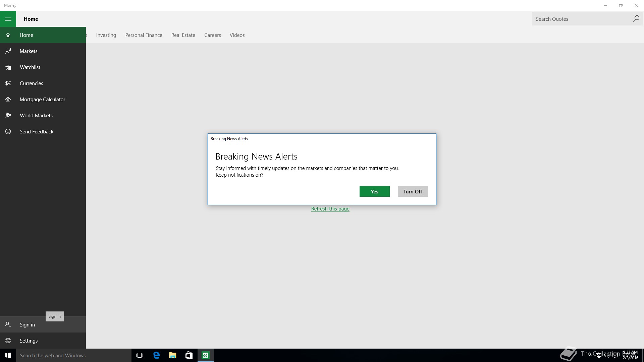
Task: Click the search magnifier icon
Action: 636,19
